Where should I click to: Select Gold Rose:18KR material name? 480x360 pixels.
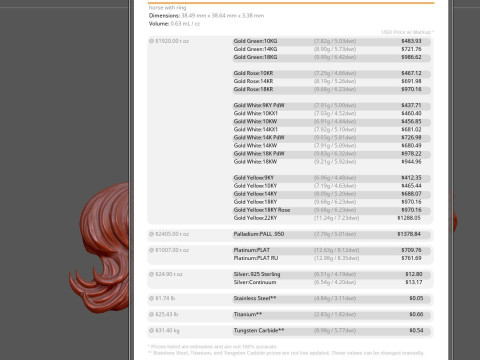[253, 89]
